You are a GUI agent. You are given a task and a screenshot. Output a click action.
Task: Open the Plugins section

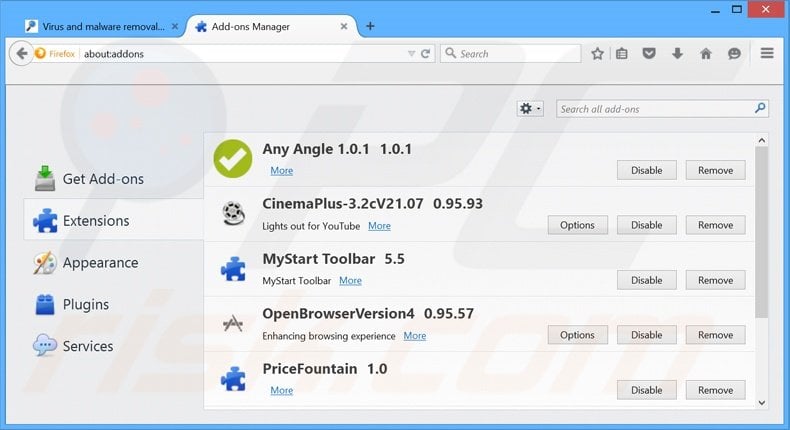pos(72,304)
